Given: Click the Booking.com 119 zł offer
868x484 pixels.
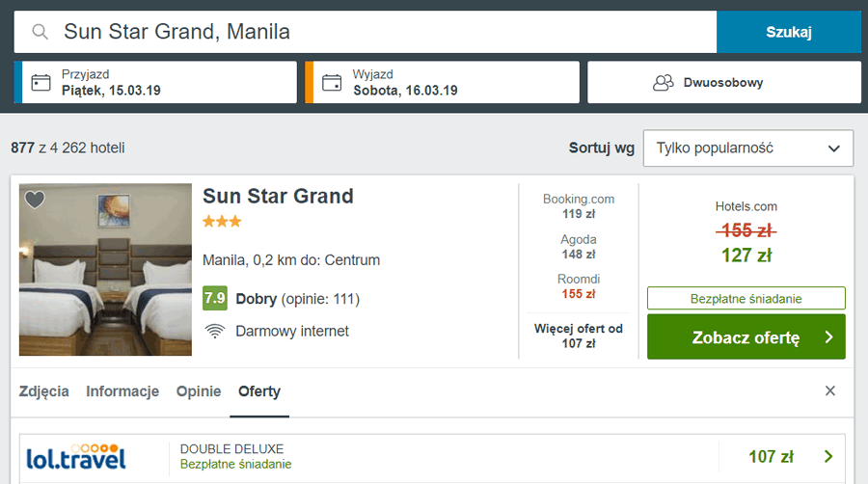Looking at the screenshot, I should point(578,206).
